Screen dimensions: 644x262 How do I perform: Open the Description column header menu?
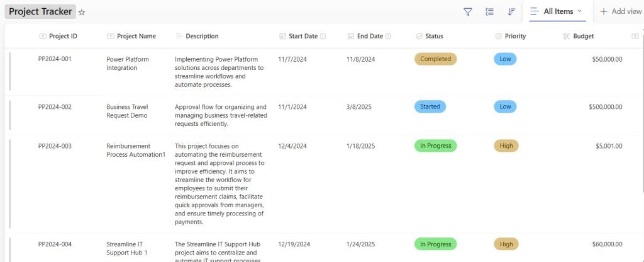[x=202, y=36]
